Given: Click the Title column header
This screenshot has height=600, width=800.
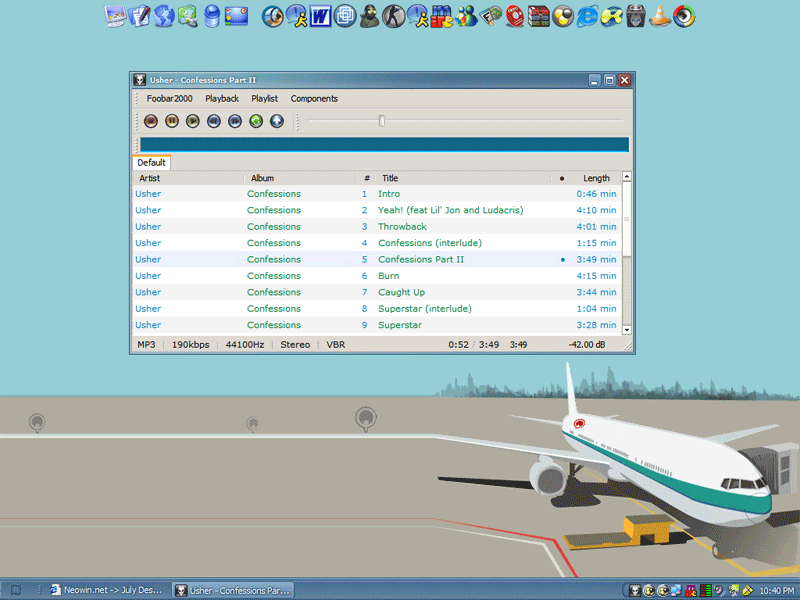Looking at the screenshot, I should coord(463,178).
